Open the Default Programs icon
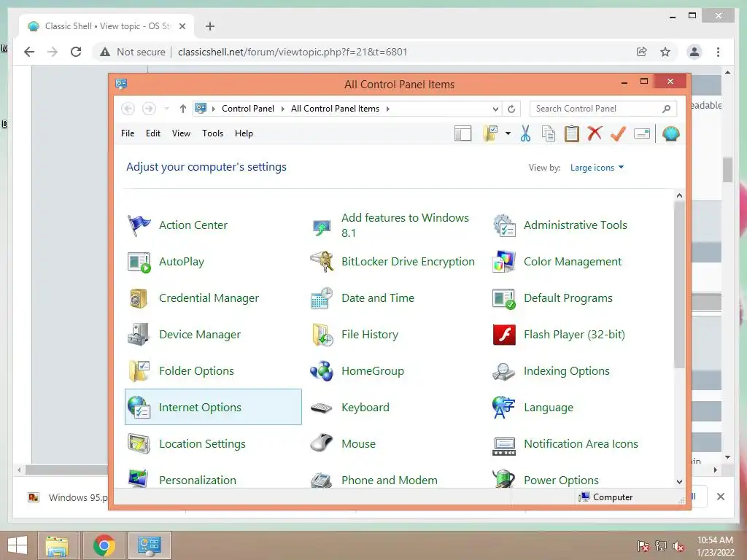The image size is (747, 560). pos(504,298)
